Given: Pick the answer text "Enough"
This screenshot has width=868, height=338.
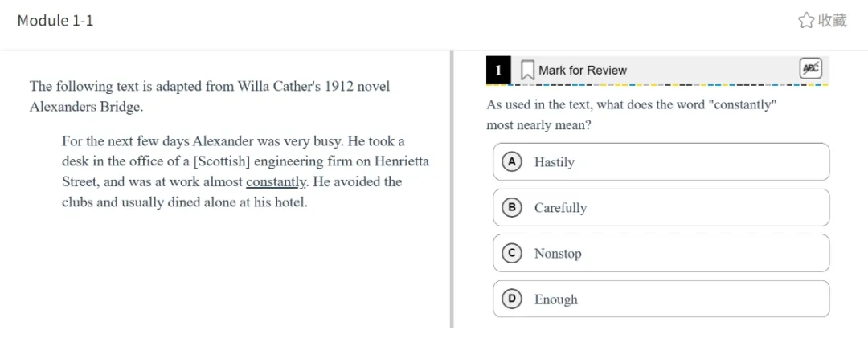Looking at the screenshot, I should (x=555, y=299).
